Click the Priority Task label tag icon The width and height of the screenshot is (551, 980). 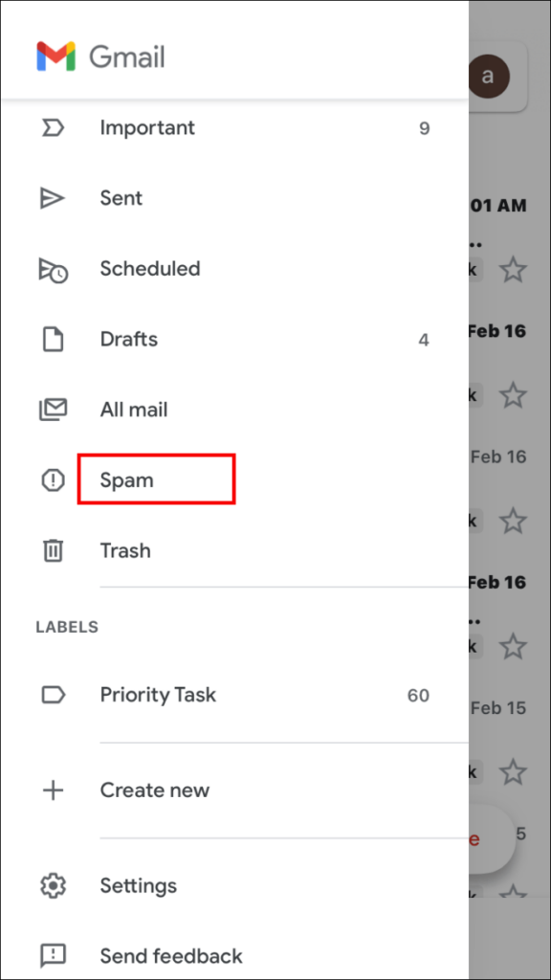(53, 695)
